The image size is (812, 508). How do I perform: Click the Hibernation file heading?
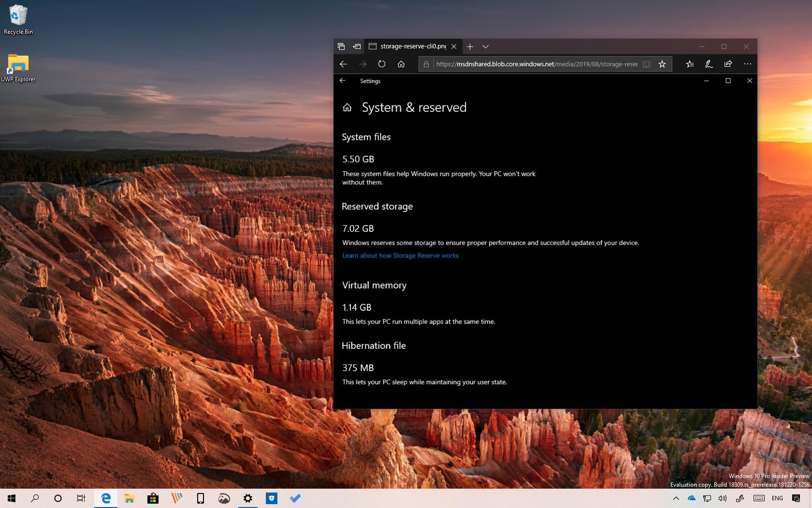(x=374, y=345)
